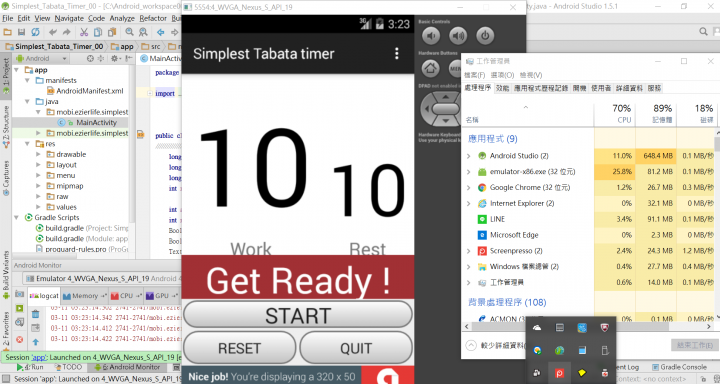Click emulator D-pad up arrow
Viewport: 720px width, 384px height.
coord(445,97)
